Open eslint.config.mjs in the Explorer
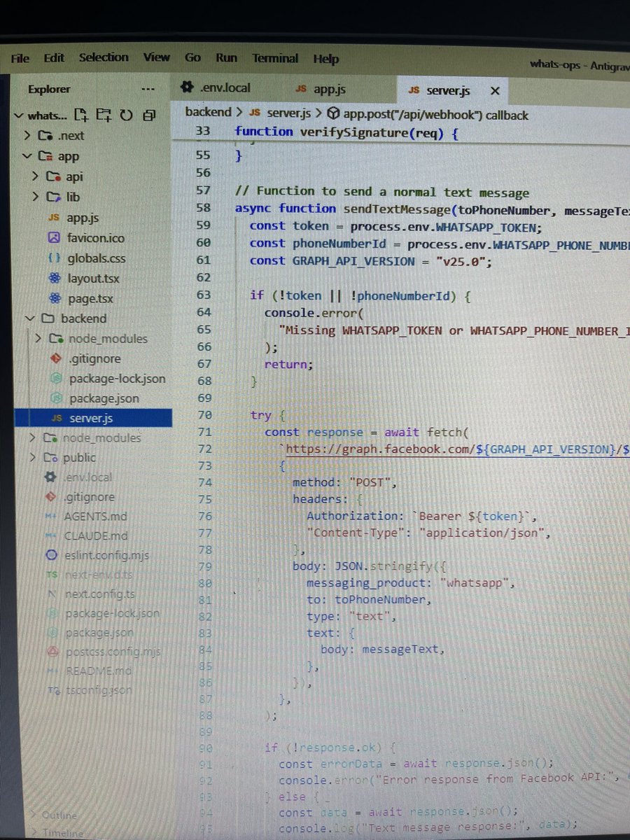630x840 pixels. 106,556
